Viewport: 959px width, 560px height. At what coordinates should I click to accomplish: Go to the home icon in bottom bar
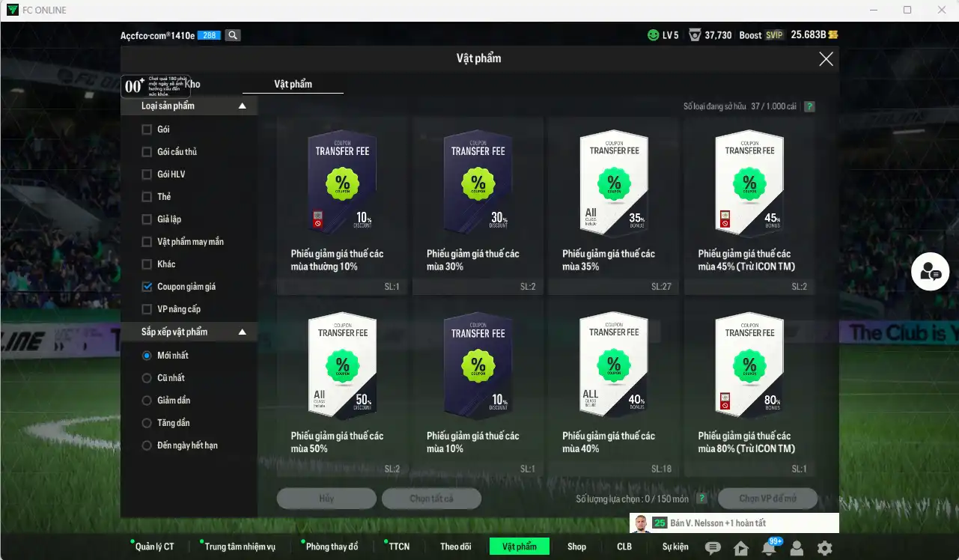(741, 548)
